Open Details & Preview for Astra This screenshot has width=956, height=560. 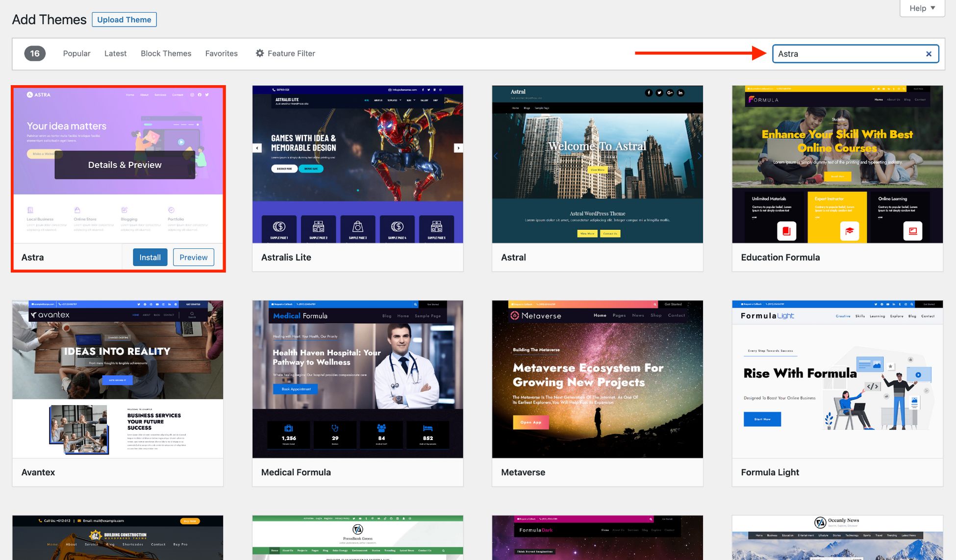(x=125, y=165)
